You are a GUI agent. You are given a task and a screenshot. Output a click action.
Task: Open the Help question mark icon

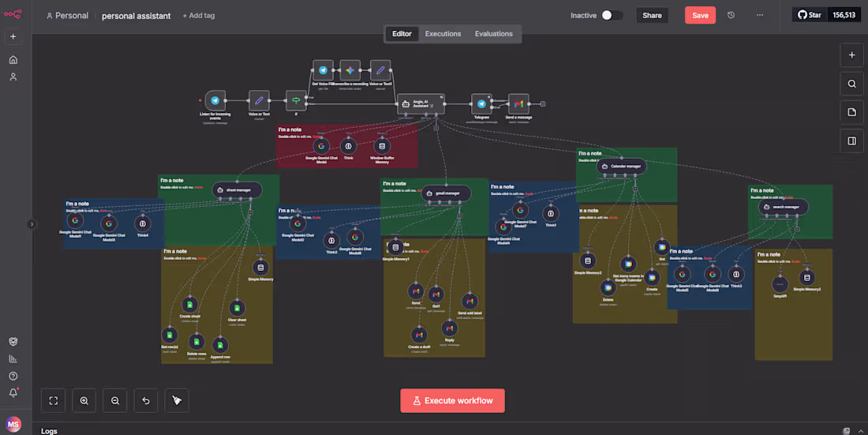click(x=13, y=376)
